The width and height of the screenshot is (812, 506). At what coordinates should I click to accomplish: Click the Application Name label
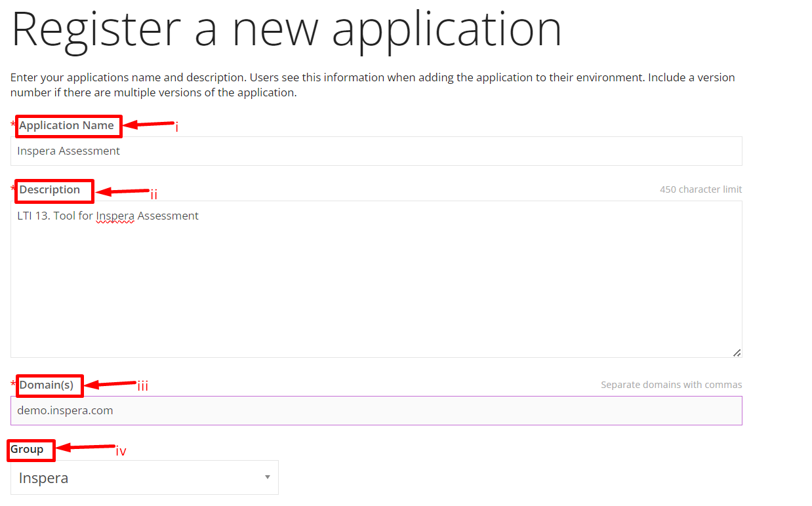coord(68,126)
